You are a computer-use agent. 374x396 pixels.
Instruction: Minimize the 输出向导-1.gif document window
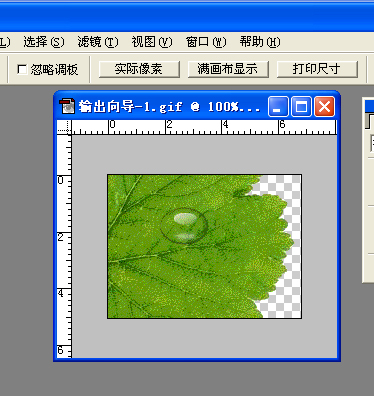(x=278, y=107)
